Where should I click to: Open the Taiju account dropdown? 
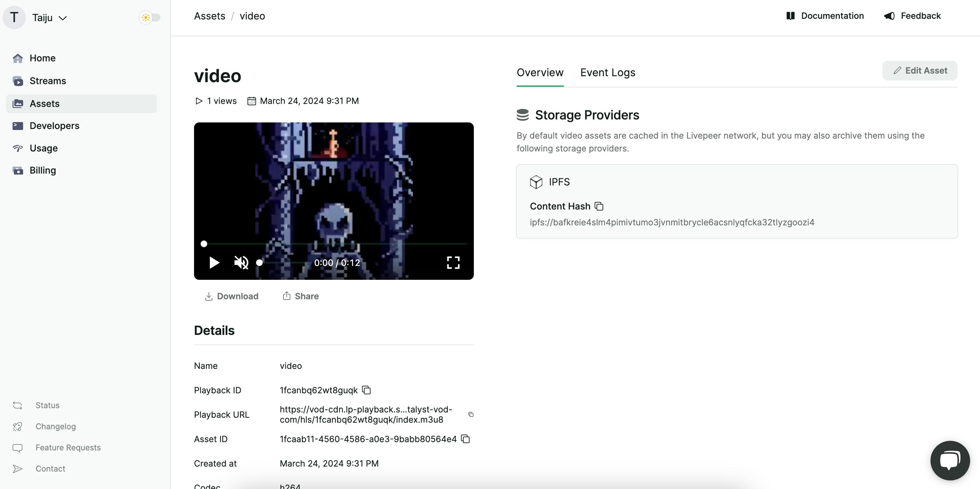tap(49, 17)
